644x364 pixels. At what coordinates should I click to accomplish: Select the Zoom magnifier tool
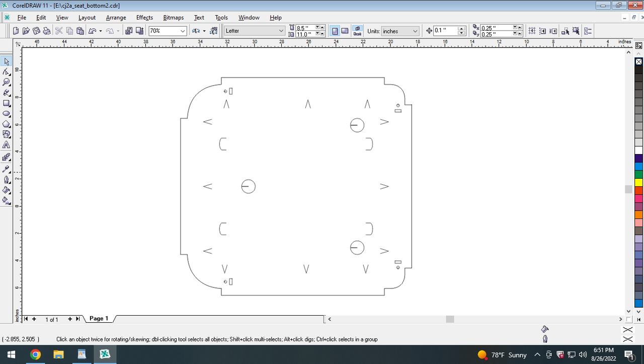pos(7,82)
